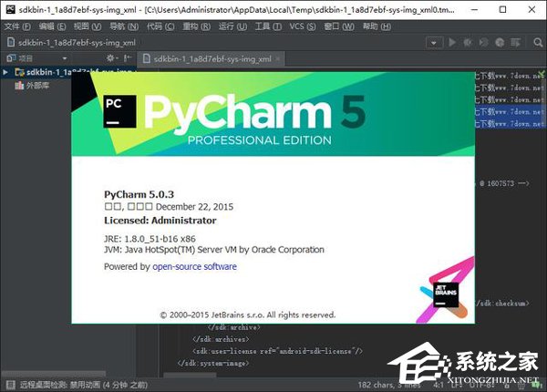Open the 工具 (T) menu
Image resolution: width=547 pixels, height=392 pixels.
(x=268, y=26)
